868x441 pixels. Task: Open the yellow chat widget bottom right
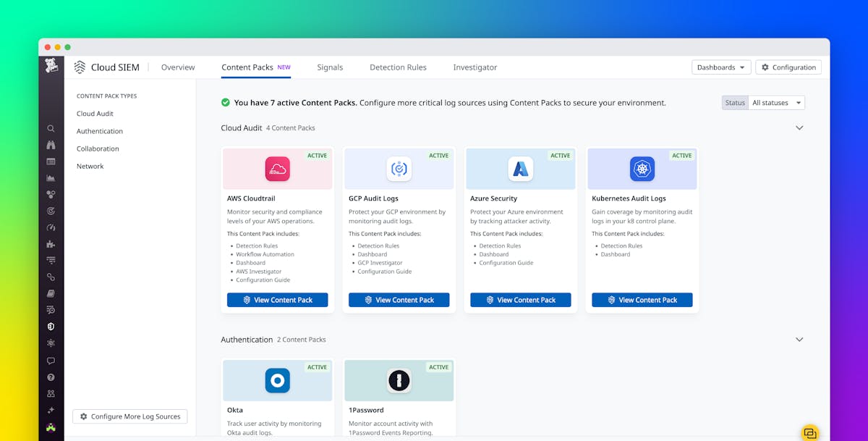point(809,432)
